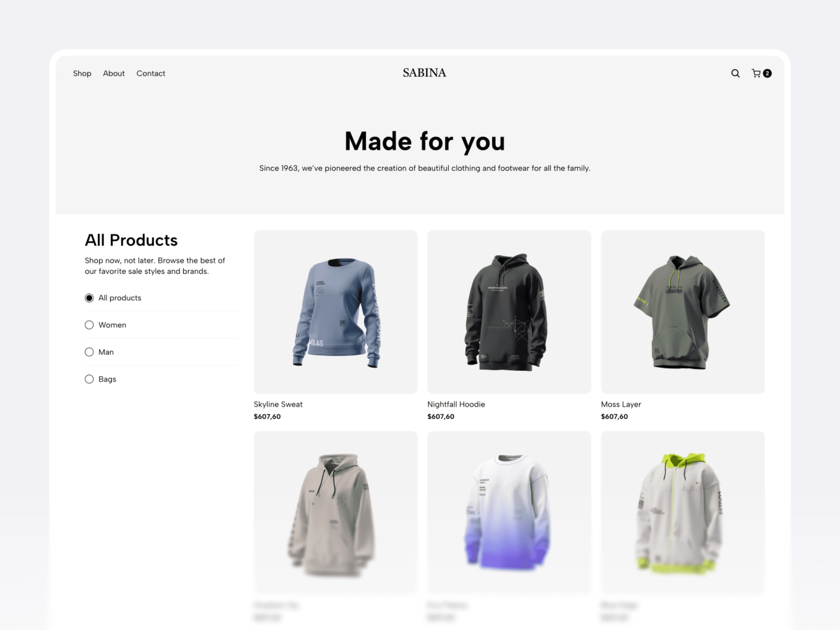Click the SABINA logo
This screenshot has height=630, width=840.
(424, 72)
